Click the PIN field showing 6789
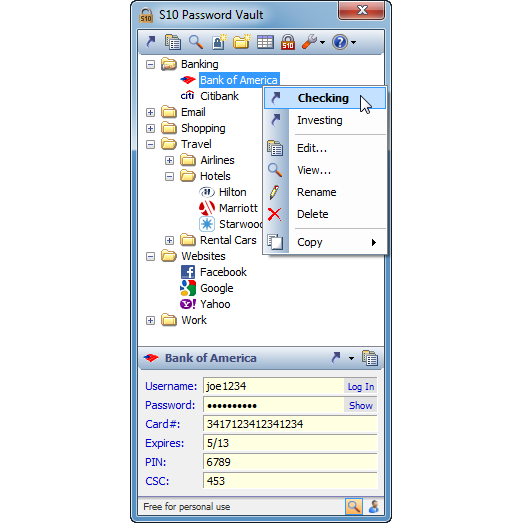This screenshot has height=523, width=523. click(290, 462)
